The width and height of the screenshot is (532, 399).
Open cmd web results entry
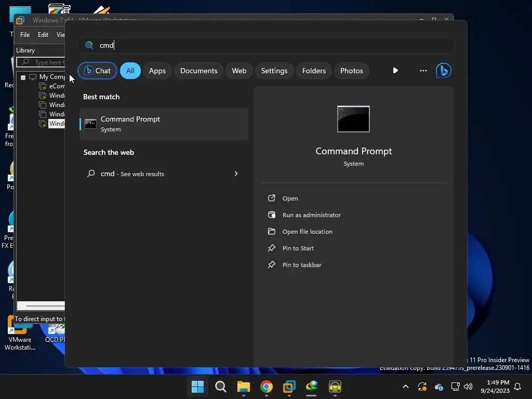164,174
